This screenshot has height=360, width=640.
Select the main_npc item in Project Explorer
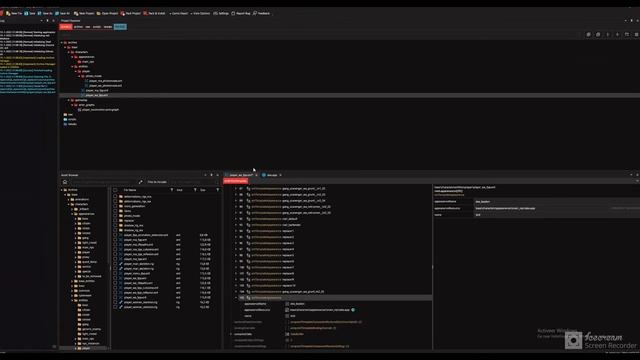[x=88, y=62]
